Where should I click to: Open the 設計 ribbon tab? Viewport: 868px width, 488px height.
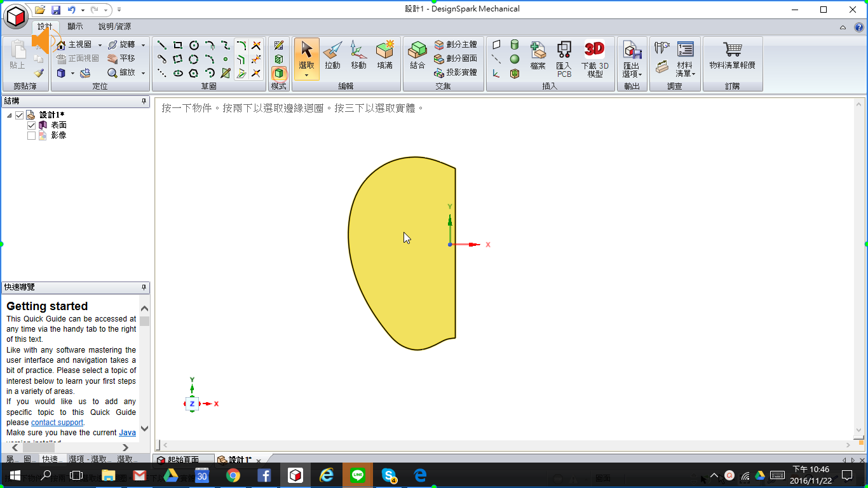[44, 27]
